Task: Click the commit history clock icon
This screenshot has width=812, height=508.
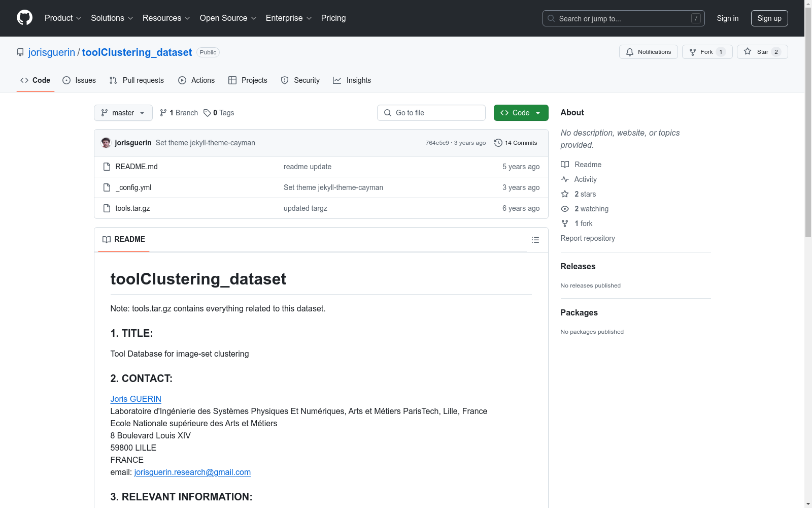Action: click(x=498, y=143)
